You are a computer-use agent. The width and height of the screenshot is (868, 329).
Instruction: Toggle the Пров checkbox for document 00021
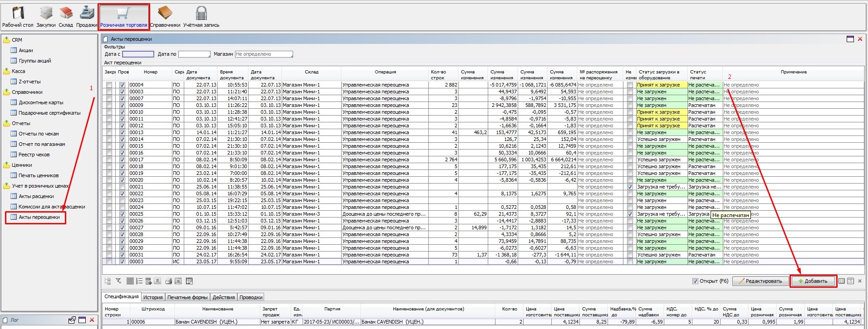[x=122, y=187]
